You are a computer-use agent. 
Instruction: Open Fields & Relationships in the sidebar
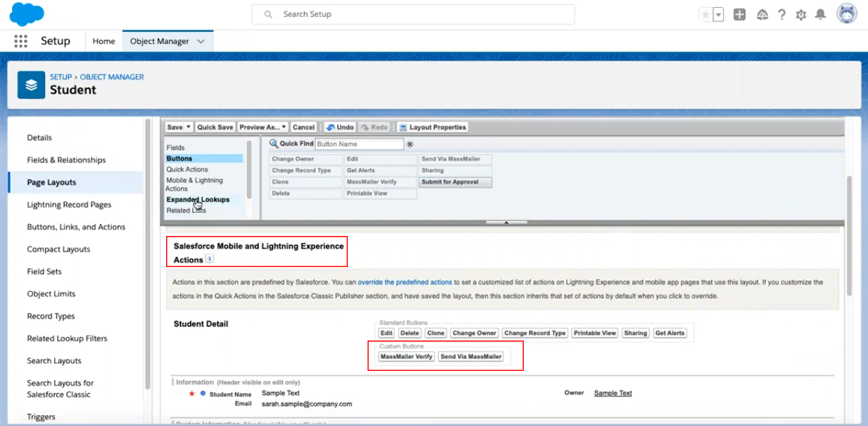[66, 160]
